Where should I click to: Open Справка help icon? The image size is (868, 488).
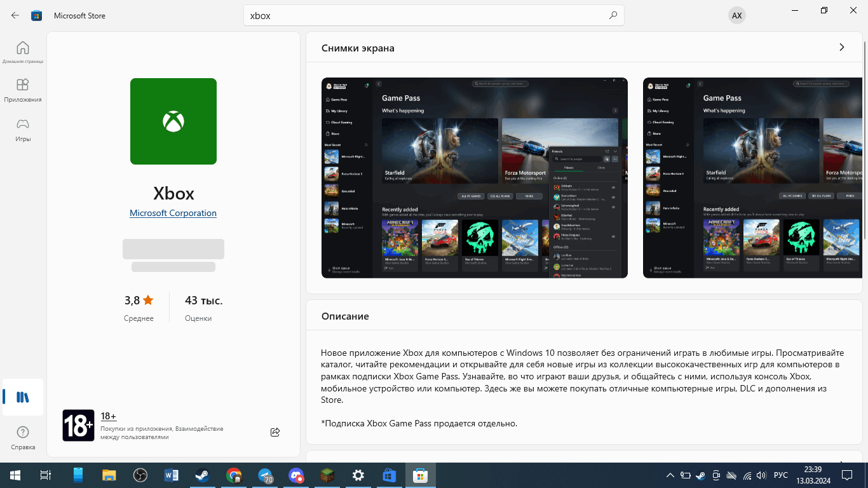pos(23,438)
